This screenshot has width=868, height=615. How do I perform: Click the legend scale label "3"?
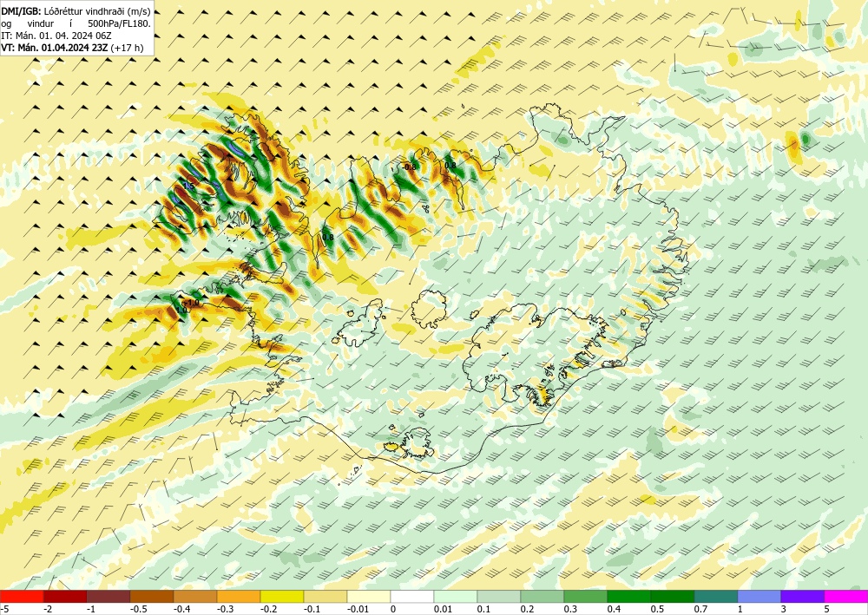click(783, 609)
